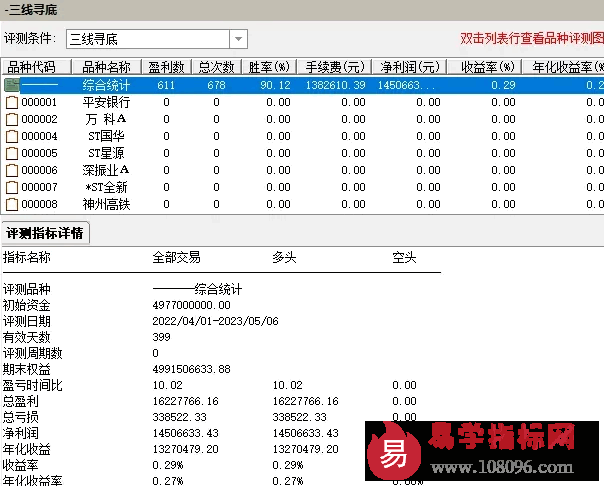
Task: Select the 深振业A row name
Action: tap(106, 170)
